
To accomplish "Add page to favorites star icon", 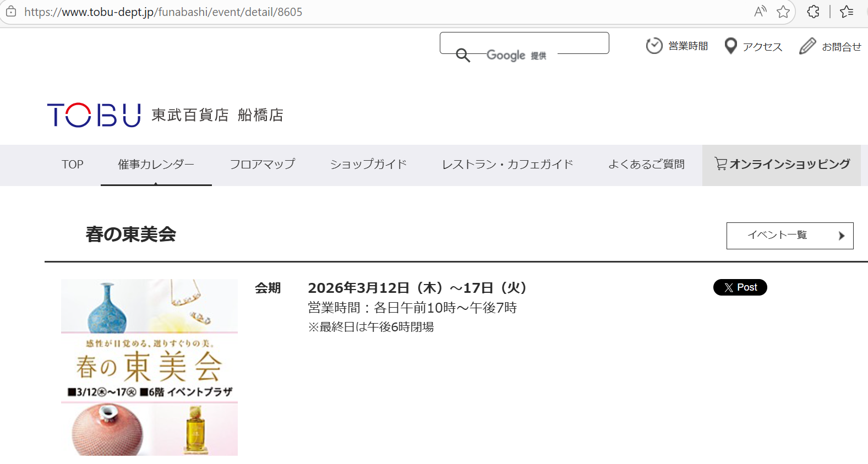I will point(783,12).
